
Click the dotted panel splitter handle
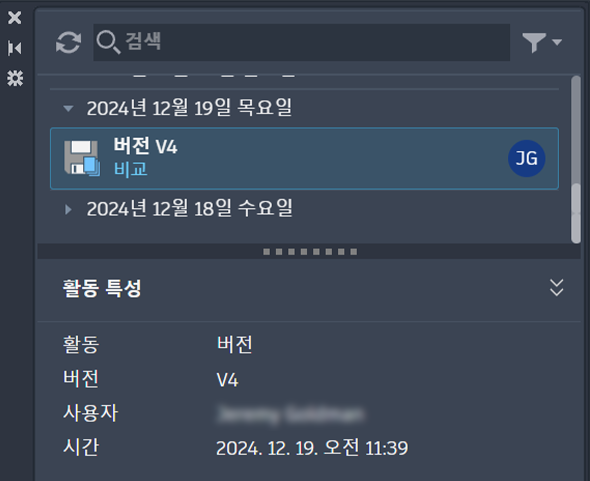310,251
